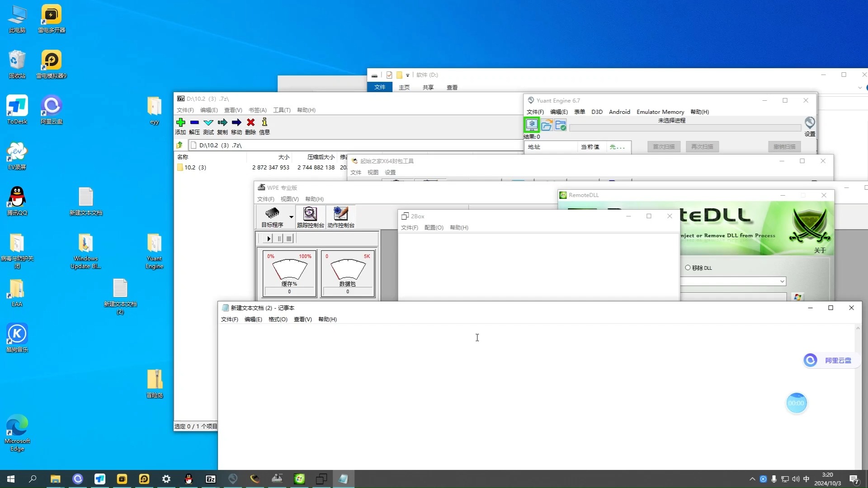Open Yuant Engine Emulator Memory menu
Viewport: 868px width, 488px height.
click(x=660, y=112)
